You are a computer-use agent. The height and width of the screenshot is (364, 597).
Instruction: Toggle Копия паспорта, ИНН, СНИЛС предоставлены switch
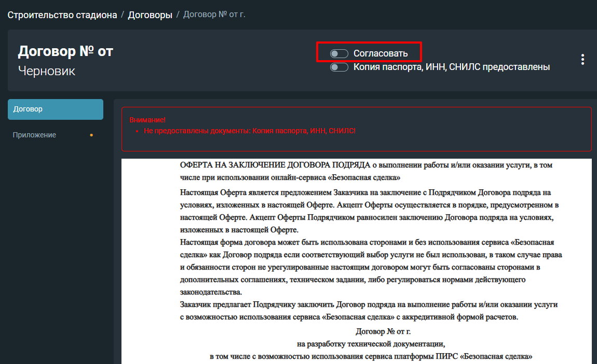point(339,67)
